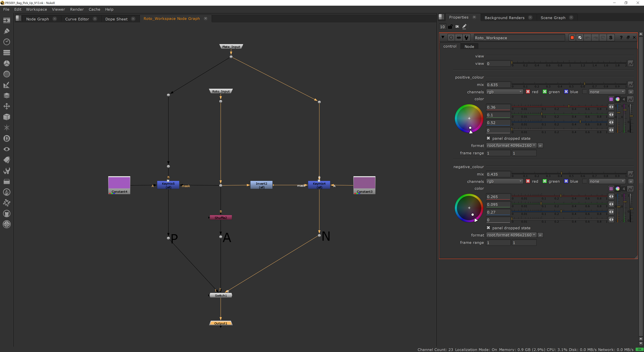Open the Keyer nodes menu
The width and height of the screenshot is (644, 352).
7,85
